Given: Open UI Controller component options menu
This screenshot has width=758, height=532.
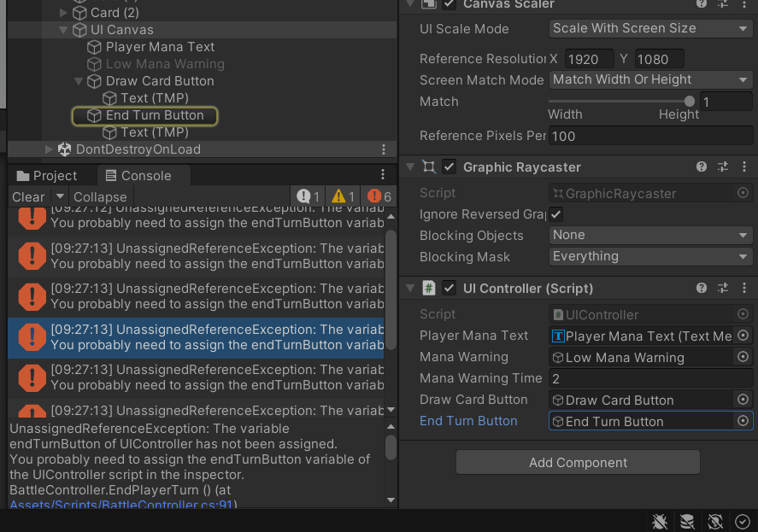Looking at the screenshot, I should pyautogui.click(x=744, y=289).
